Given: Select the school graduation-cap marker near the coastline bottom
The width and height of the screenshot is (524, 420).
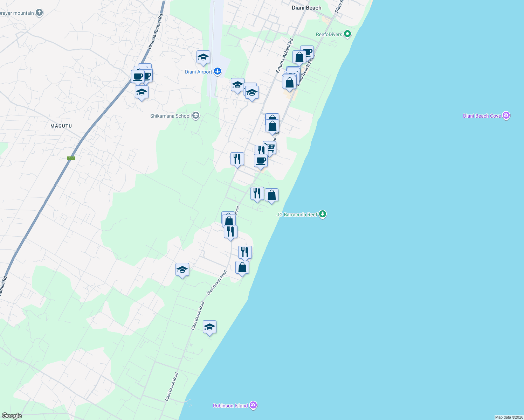Looking at the screenshot, I should coord(209,328).
